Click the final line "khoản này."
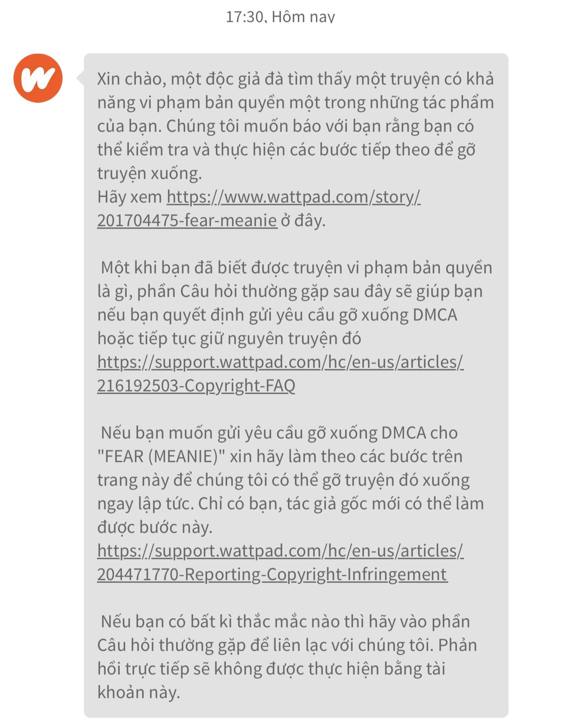The height and width of the screenshot is (728, 561). (139, 692)
